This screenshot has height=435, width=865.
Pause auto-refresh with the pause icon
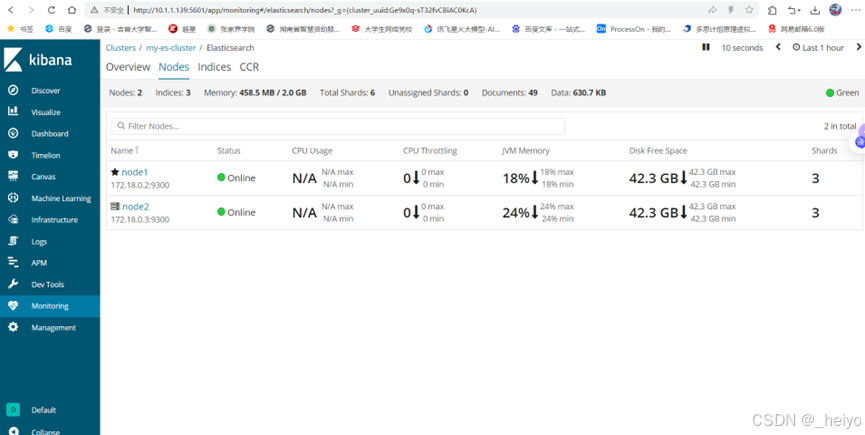click(706, 47)
